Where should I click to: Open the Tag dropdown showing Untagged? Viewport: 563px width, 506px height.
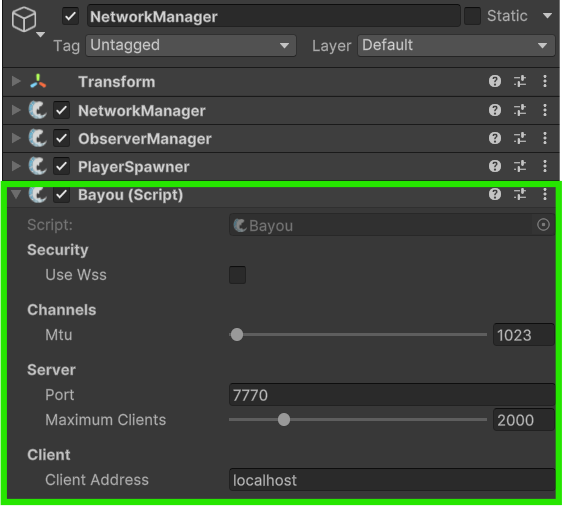click(x=191, y=45)
